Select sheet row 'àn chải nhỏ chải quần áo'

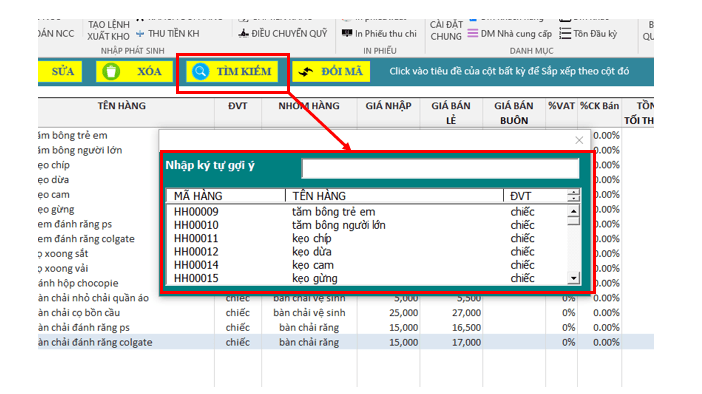click(93, 298)
